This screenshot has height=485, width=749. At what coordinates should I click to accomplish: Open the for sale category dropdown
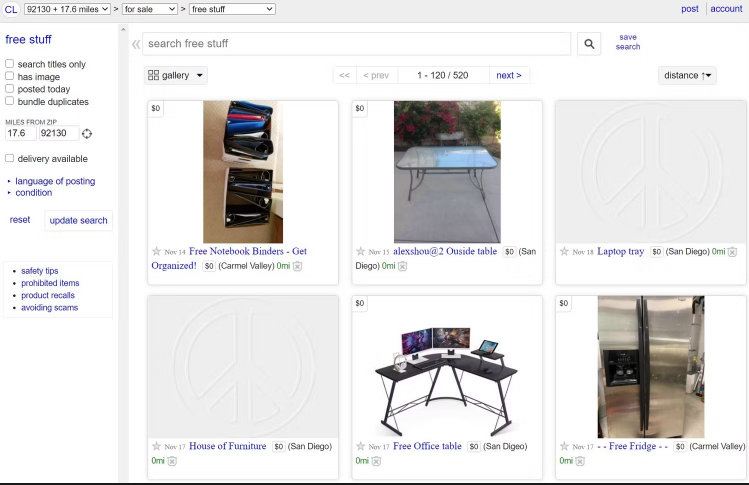pyautogui.click(x=150, y=9)
